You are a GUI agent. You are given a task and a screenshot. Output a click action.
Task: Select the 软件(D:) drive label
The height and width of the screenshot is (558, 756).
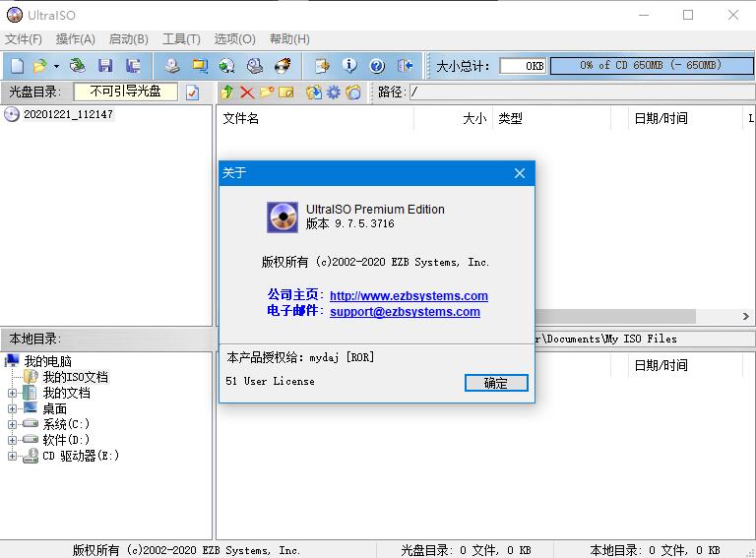[x=66, y=440]
